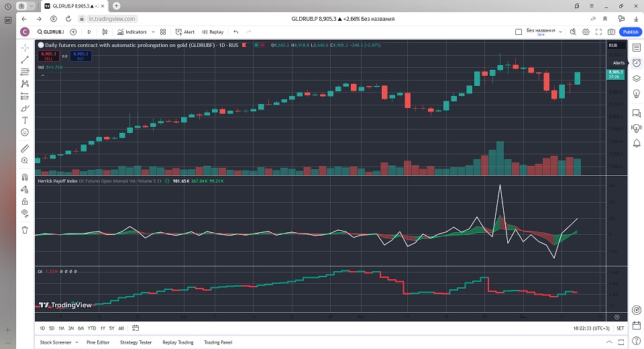Take a chart snapshot with camera icon
The image size is (644, 349).
coord(611,32)
